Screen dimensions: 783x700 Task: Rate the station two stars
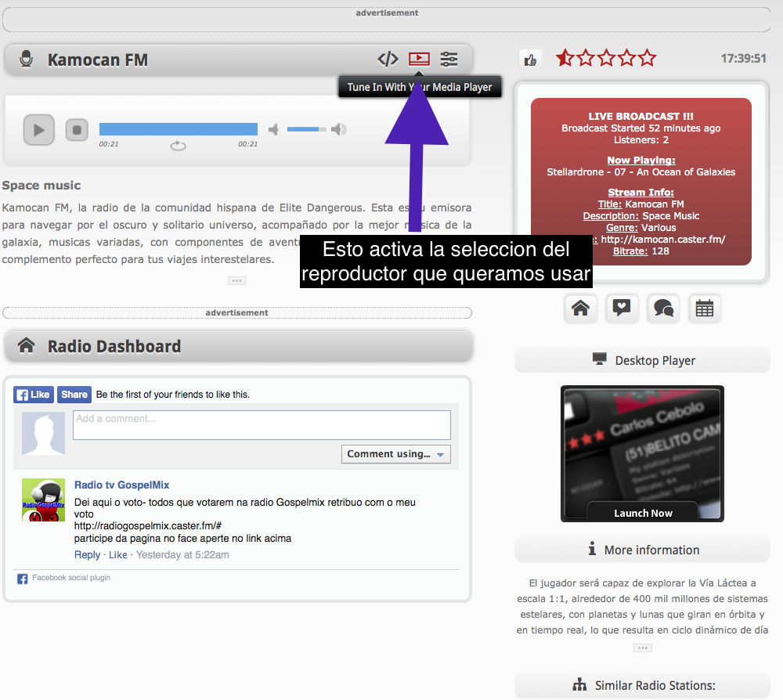click(586, 58)
